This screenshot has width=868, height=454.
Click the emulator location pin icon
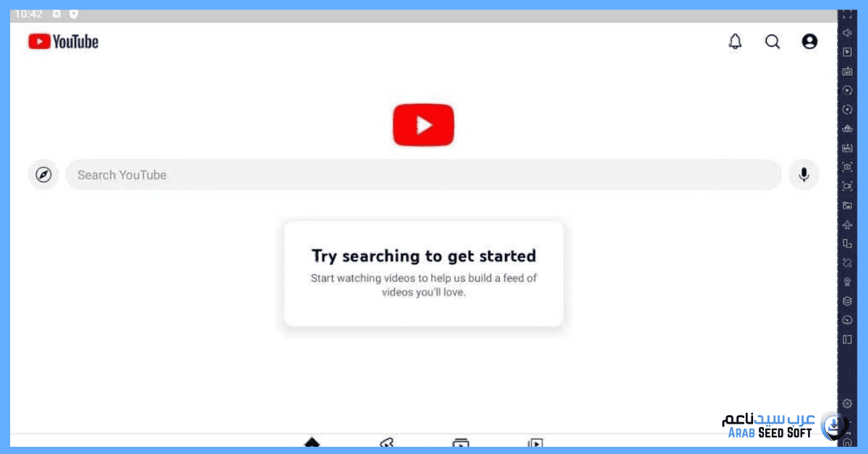tap(847, 282)
